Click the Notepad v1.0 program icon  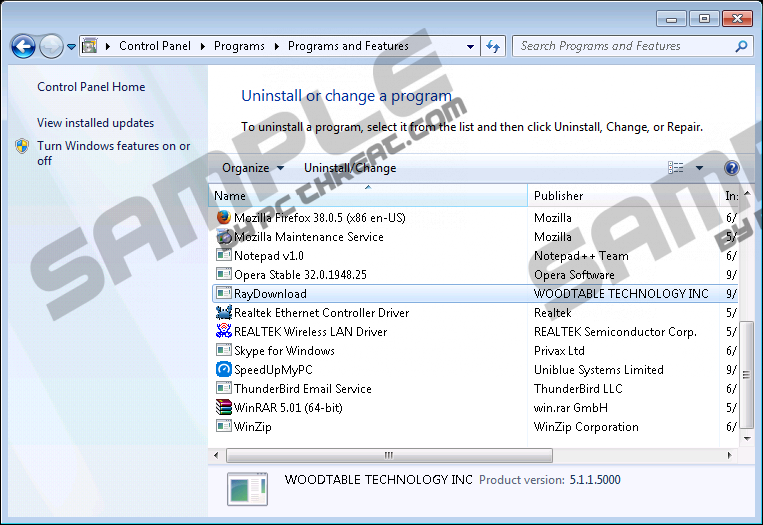[224, 255]
